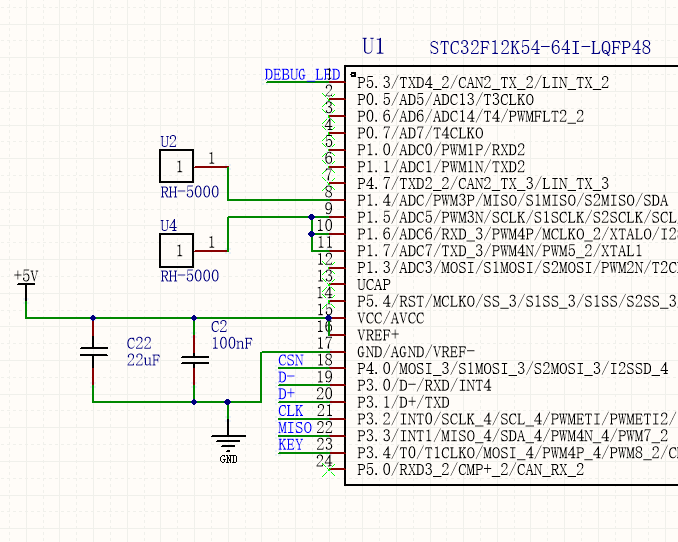The height and width of the screenshot is (542, 678).
Task: Click the junction dot above the GND symbol
Action: pos(228,402)
